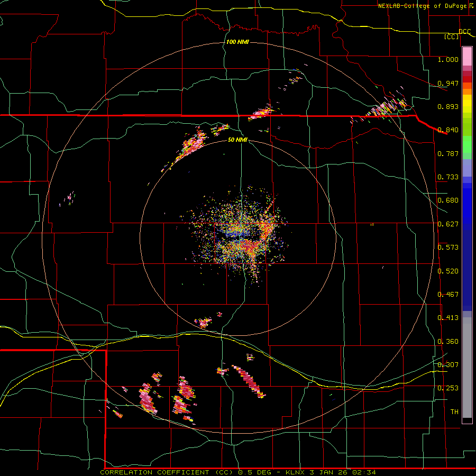Select the gray segment of the color bar
The height and width of the screenshot is (476, 476).
coord(467,368)
